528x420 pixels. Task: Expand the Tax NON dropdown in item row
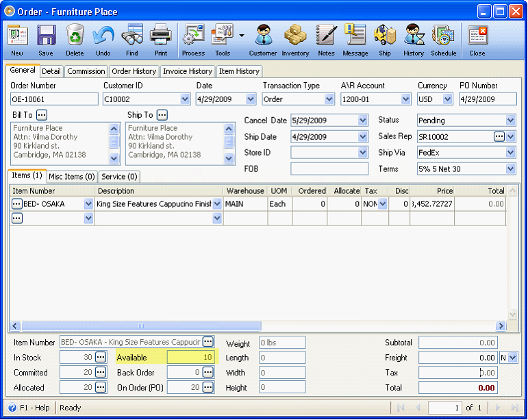coord(383,203)
